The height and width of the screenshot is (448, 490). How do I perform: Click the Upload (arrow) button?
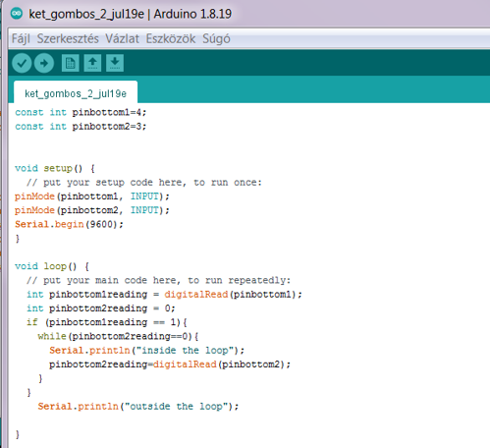point(44,63)
